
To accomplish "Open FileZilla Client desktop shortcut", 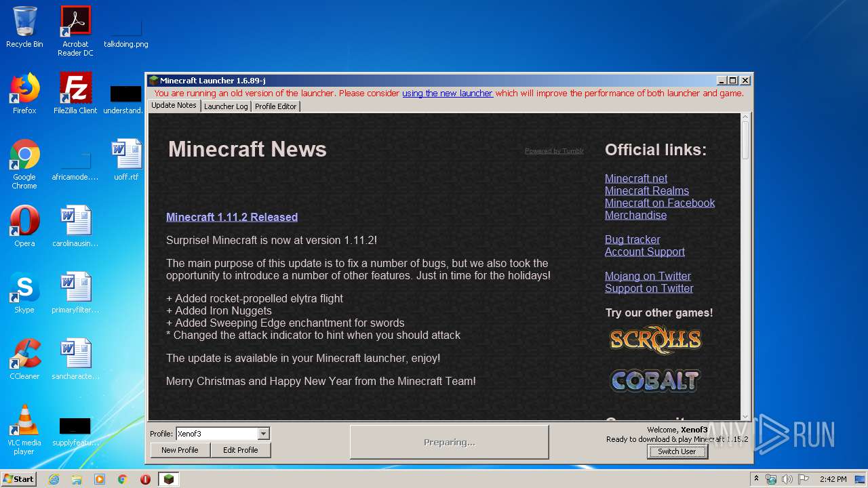I will tap(75, 94).
